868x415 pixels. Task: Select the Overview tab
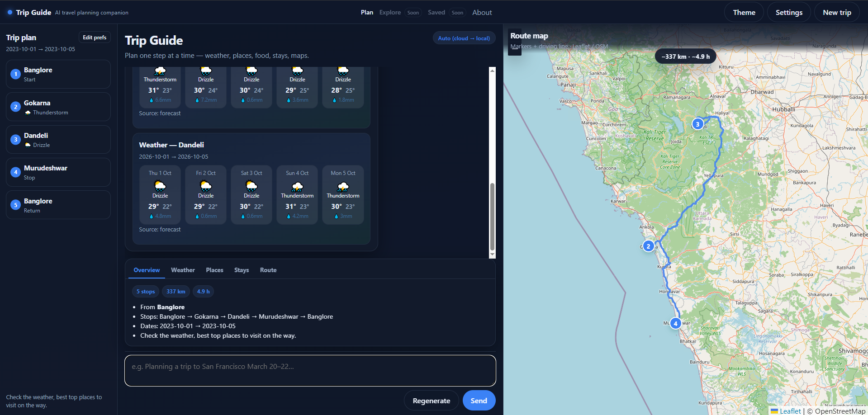(147, 270)
